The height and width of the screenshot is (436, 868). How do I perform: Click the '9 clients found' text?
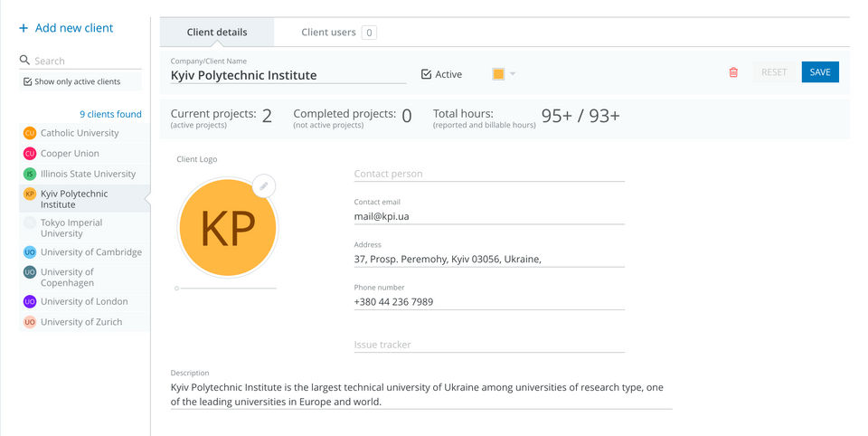tap(110, 114)
